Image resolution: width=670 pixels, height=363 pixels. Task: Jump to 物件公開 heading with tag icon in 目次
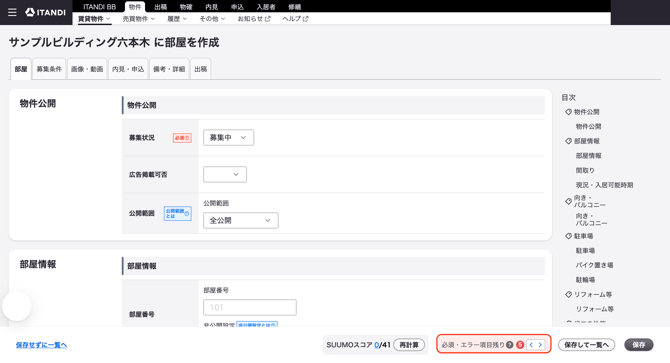point(582,112)
